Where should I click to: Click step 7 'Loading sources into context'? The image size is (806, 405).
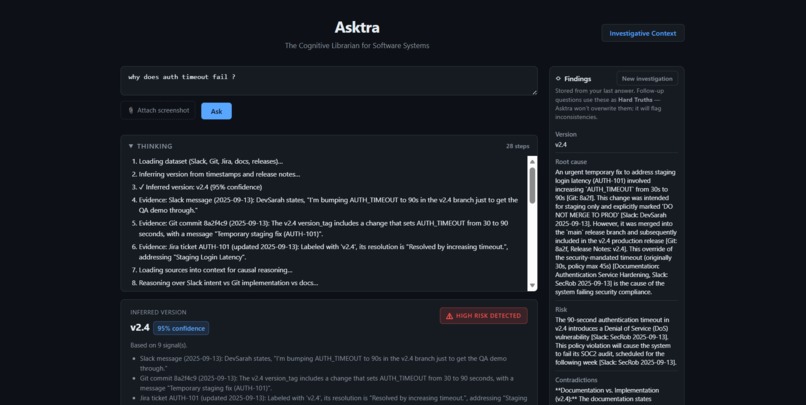coord(212,270)
